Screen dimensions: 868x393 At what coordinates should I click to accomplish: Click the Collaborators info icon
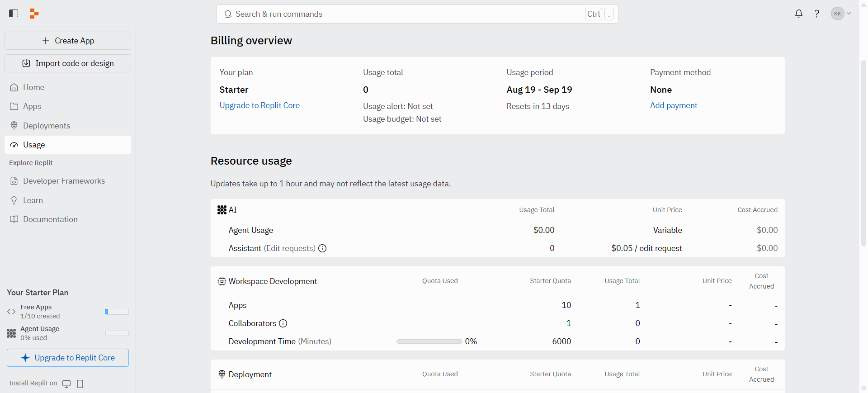tap(283, 323)
